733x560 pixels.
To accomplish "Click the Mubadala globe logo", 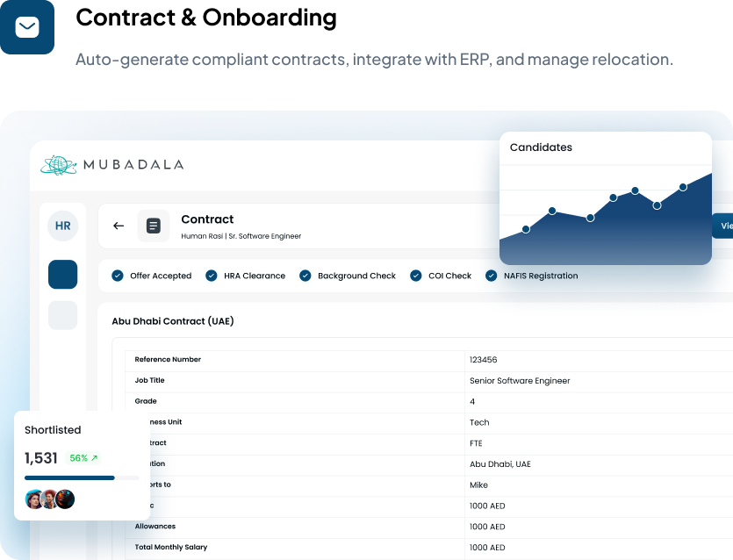I will tap(59, 165).
